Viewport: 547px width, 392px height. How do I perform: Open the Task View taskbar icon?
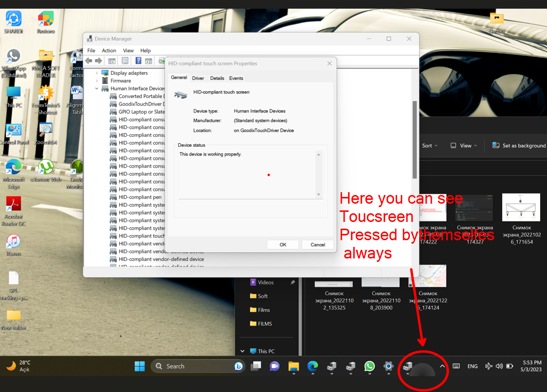256,367
